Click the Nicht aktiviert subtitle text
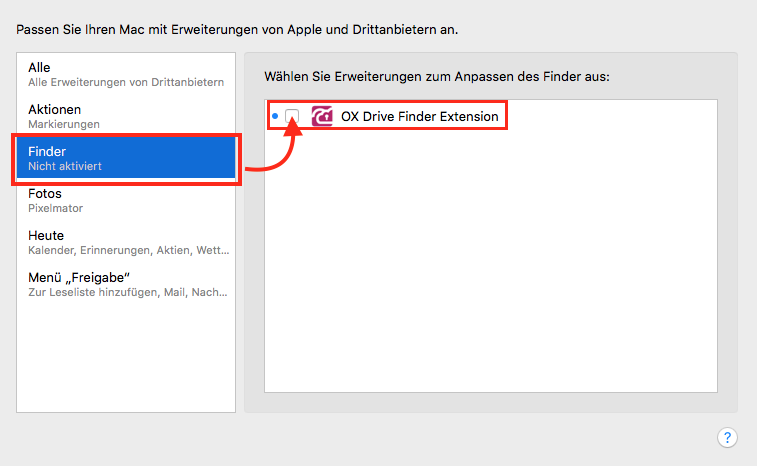 65,166
